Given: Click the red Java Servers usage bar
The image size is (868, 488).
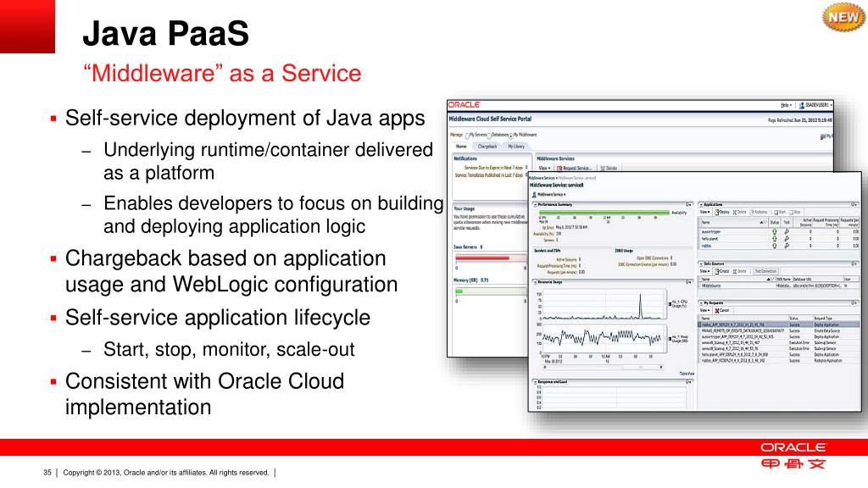Looking at the screenshot, I should click(x=482, y=258).
